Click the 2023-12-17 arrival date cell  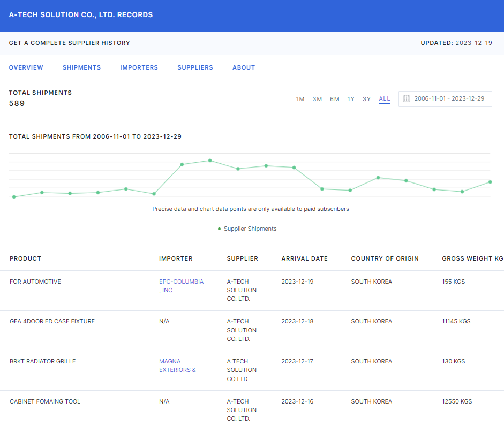pyautogui.click(x=297, y=361)
